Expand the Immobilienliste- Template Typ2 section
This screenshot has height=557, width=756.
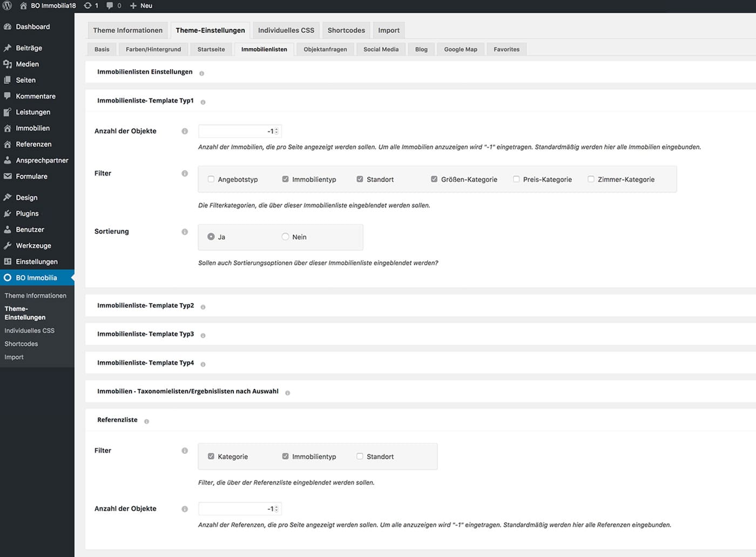(x=146, y=306)
